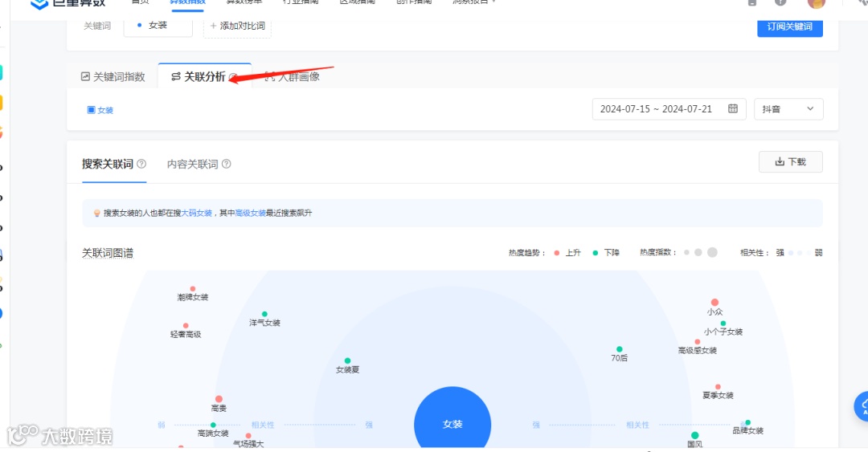Open the 关键词指数 tab
The image size is (868, 452).
(113, 77)
